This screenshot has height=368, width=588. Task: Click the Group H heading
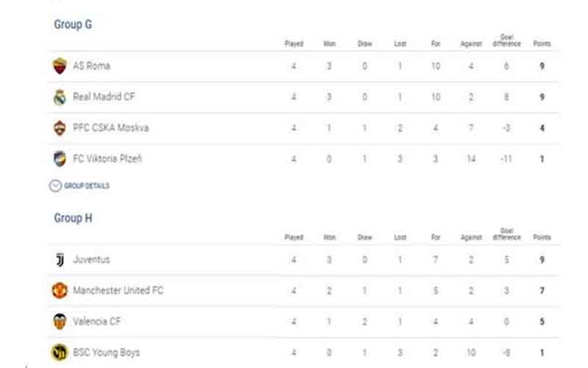pyautogui.click(x=73, y=219)
